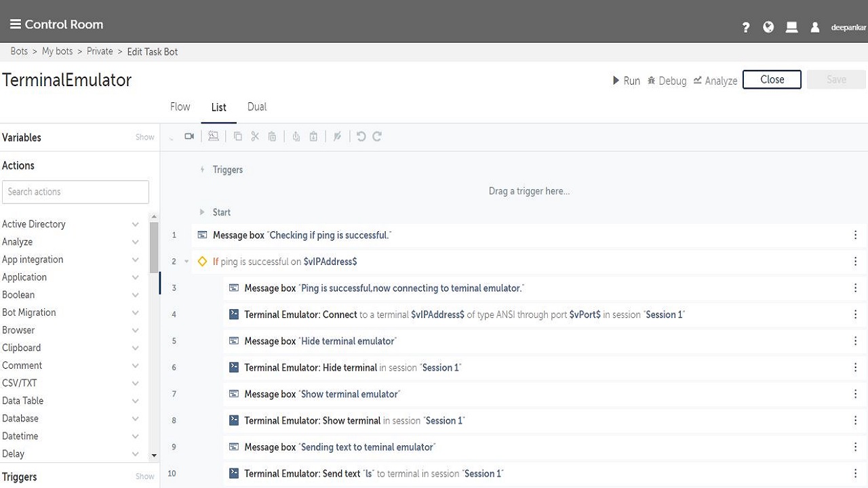Click the redo arrow icon
This screenshot has height=488, width=868.
click(x=377, y=136)
